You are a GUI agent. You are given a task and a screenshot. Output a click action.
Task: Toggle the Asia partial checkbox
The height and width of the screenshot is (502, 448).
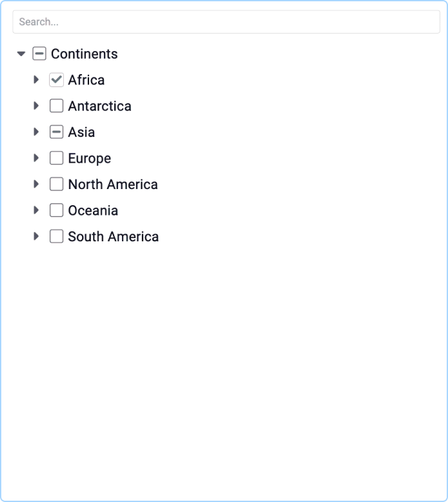click(x=56, y=132)
